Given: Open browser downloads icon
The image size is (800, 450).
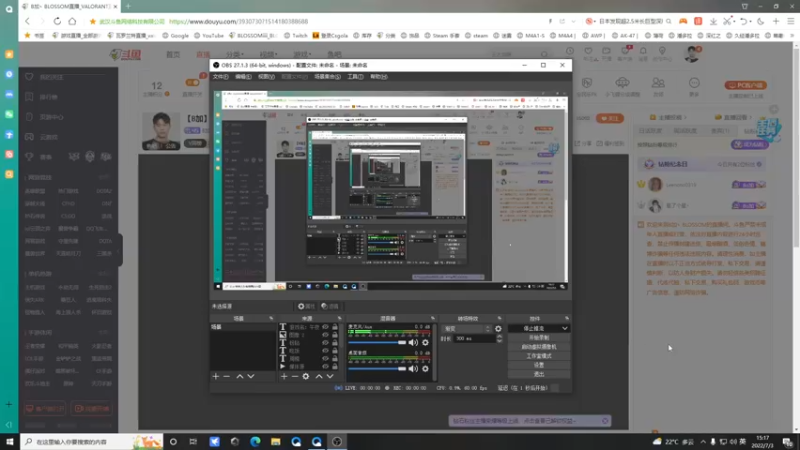Looking at the screenshot, I should [x=713, y=21].
